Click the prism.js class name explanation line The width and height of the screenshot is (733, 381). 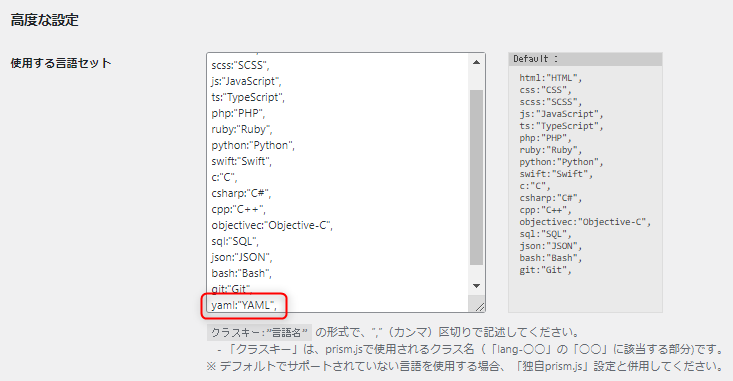pos(470,349)
